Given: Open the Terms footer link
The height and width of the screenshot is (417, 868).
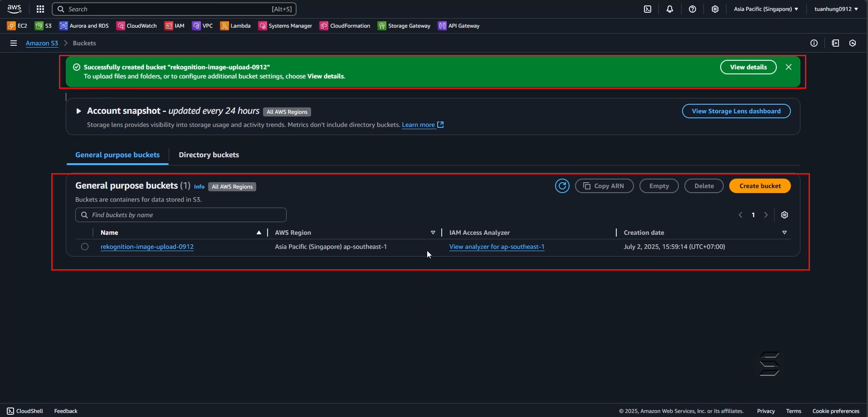Looking at the screenshot, I should (794, 411).
